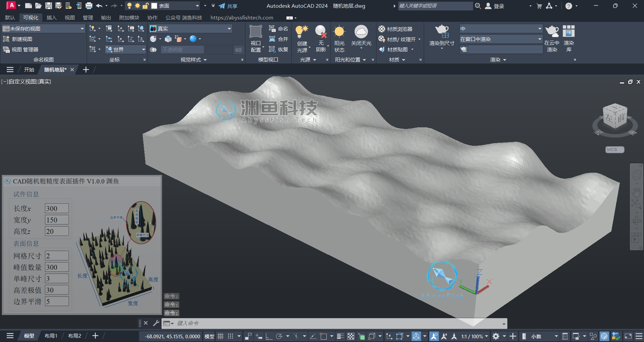Click the Open file folder icon
The image size is (644, 342).
click(x=38, y=5)
